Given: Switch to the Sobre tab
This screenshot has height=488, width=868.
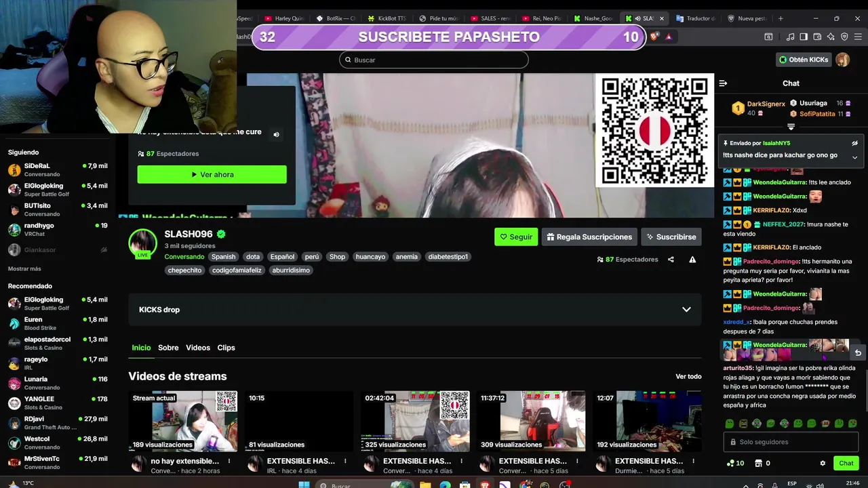Looking at the screenshot, I should tap(168, 348).
